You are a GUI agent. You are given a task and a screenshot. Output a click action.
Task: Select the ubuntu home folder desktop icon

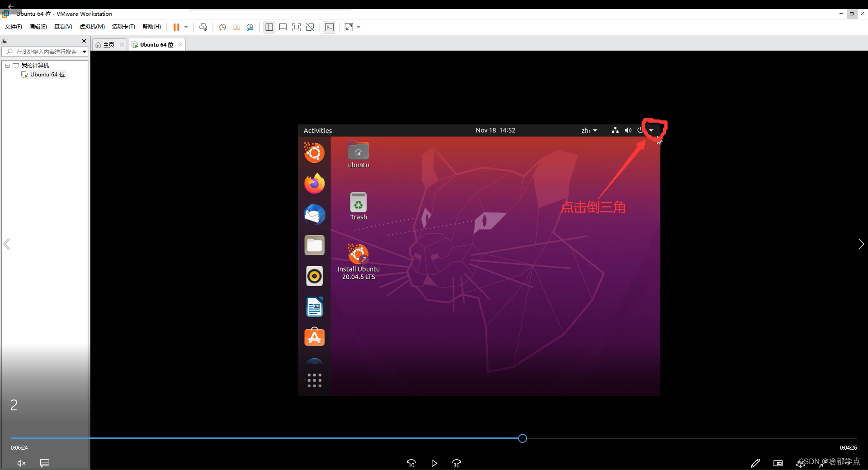tap(359, 155)
